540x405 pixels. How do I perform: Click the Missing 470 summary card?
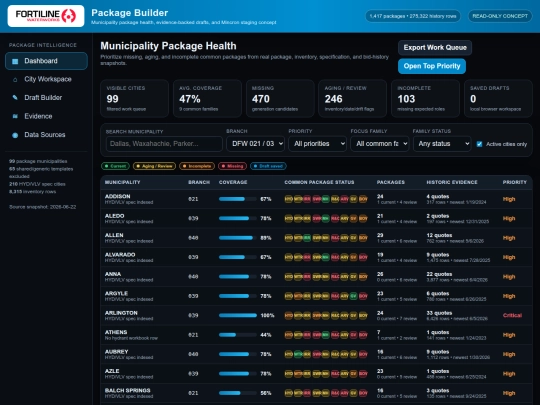(280, 98)
